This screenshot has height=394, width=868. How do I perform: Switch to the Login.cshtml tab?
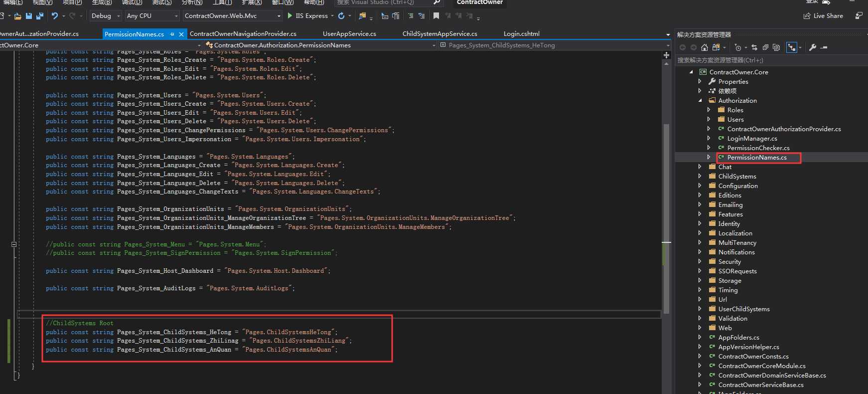522,34
